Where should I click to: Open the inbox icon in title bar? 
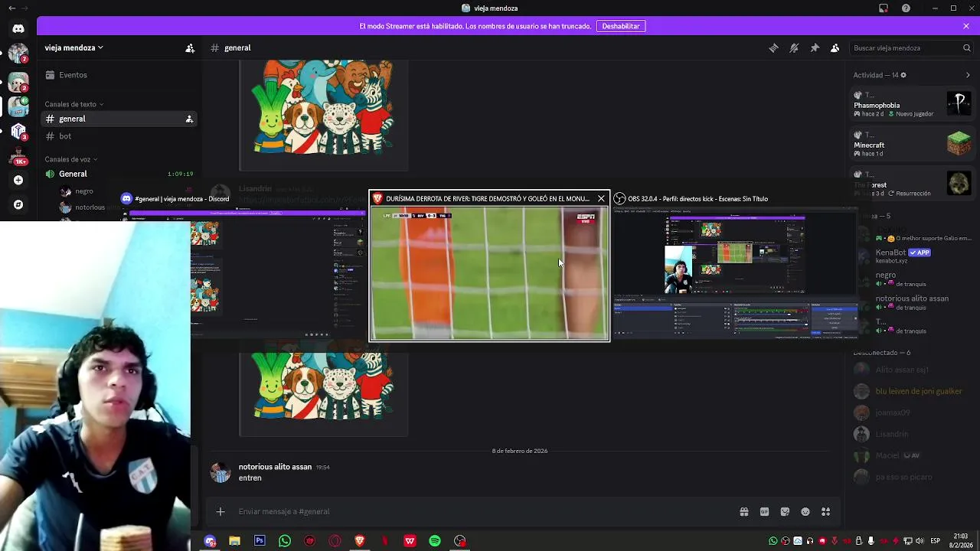click(884, 8)
